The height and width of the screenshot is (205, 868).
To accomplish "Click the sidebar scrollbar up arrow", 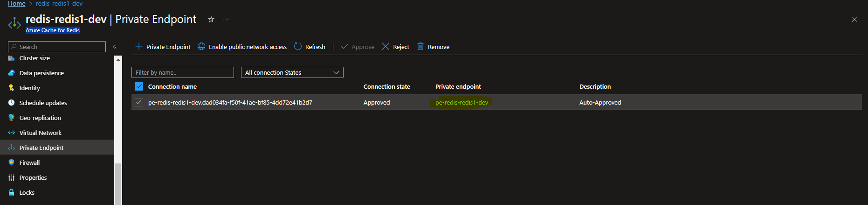I will tap(118, 59).
